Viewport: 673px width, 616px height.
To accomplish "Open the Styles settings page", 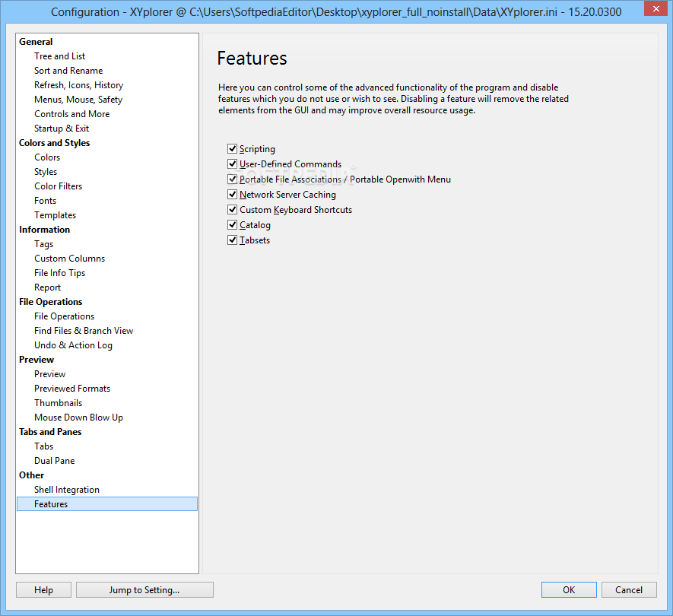I will (46, 172).
